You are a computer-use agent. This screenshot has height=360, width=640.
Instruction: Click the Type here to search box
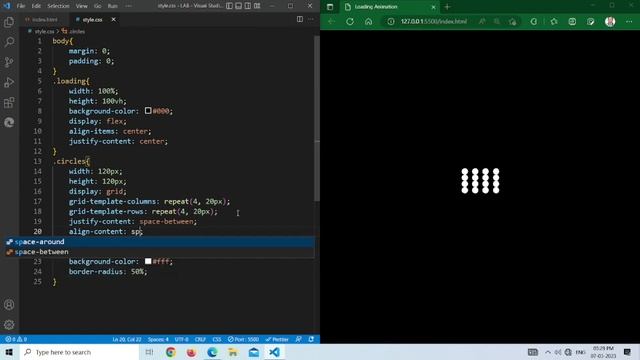point(80,352)
